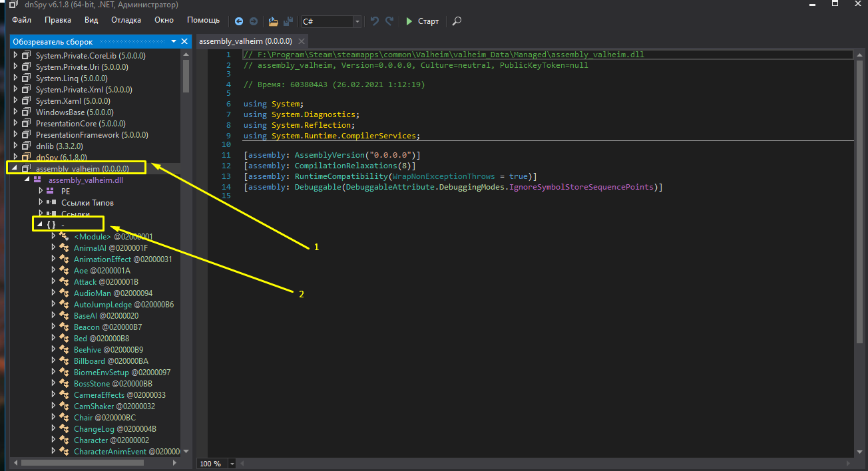Click the class icon beside Beacon
The width and height of the screenshot is (868, 471).
tap(65, 327)
